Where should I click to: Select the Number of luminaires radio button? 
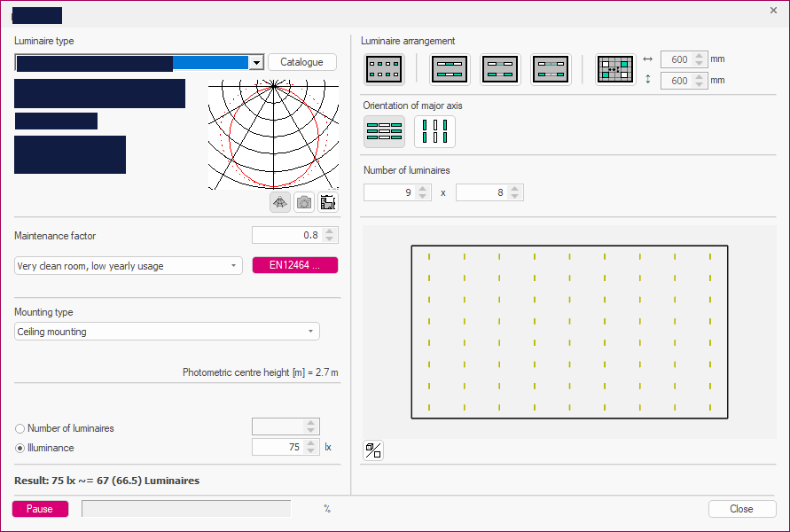pyautogui.click(x=20, y=429)
